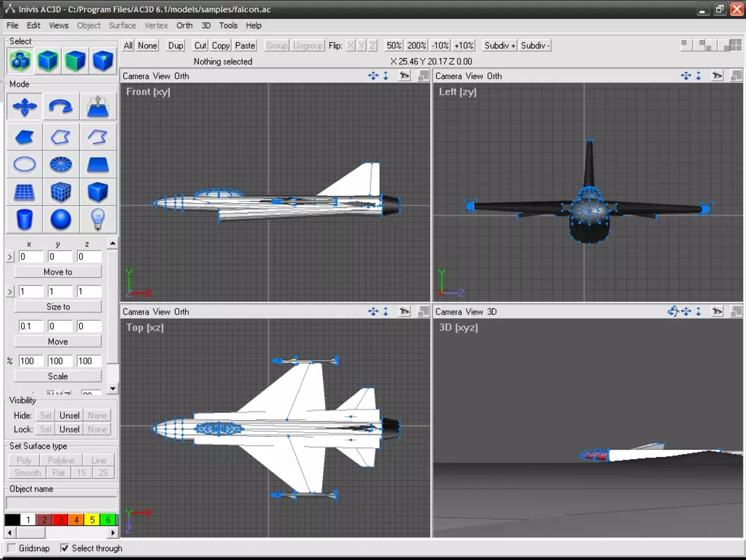
Task: Select the Sphere primitive tool
Action: pos(61,220)
